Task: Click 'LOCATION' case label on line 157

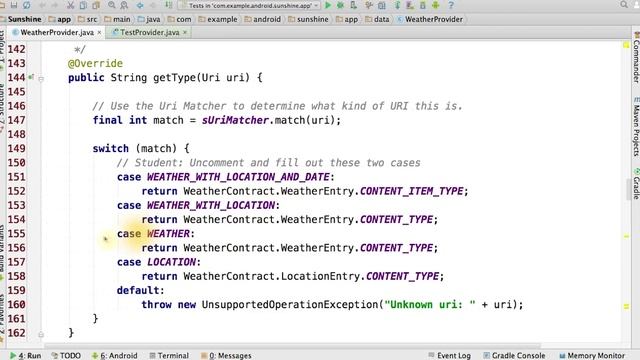Action: (x=171, y=262)
